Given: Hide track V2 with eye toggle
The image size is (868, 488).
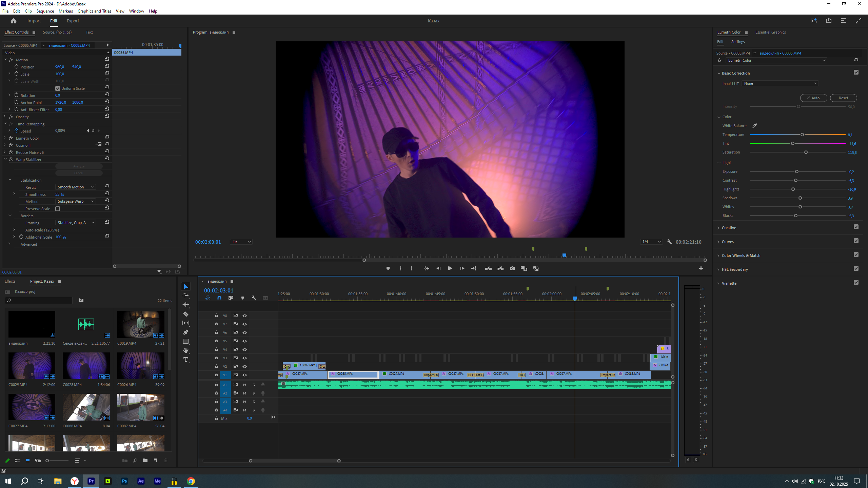Looking at the screenshot, I should pos(244,366).
